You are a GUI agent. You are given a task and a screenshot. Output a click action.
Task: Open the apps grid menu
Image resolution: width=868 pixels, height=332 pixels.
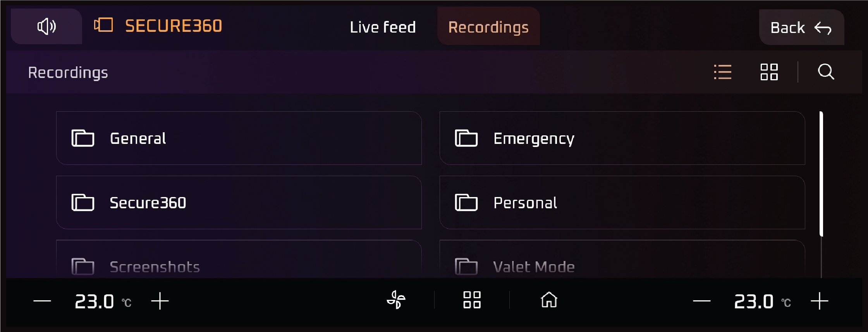tap(472, 300)
